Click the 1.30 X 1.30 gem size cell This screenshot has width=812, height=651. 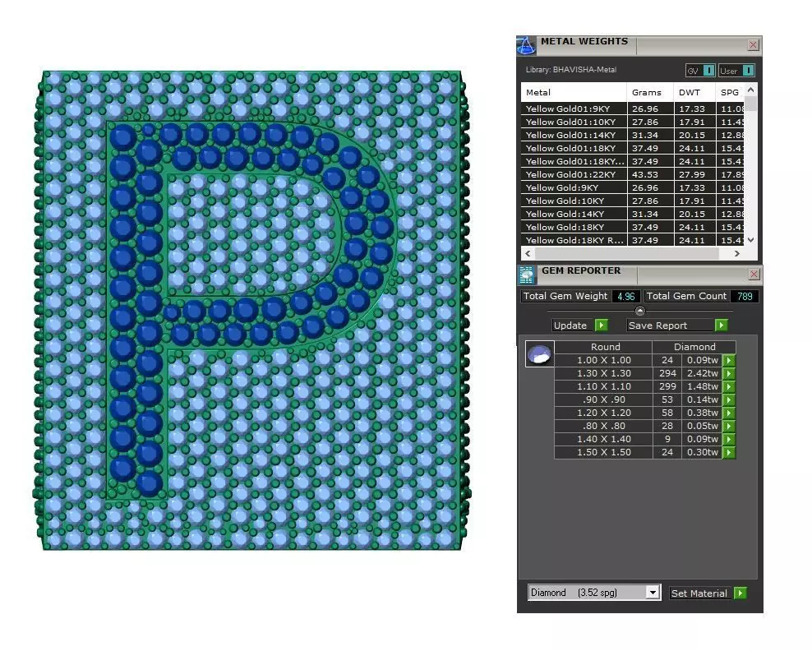[x=604, y=373]
